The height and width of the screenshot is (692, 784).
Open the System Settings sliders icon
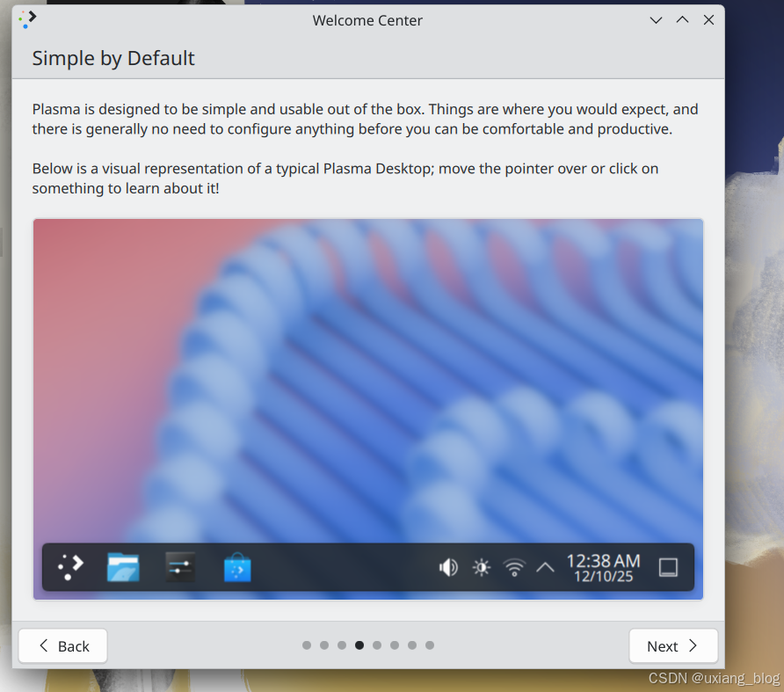(x=180, y=567)
